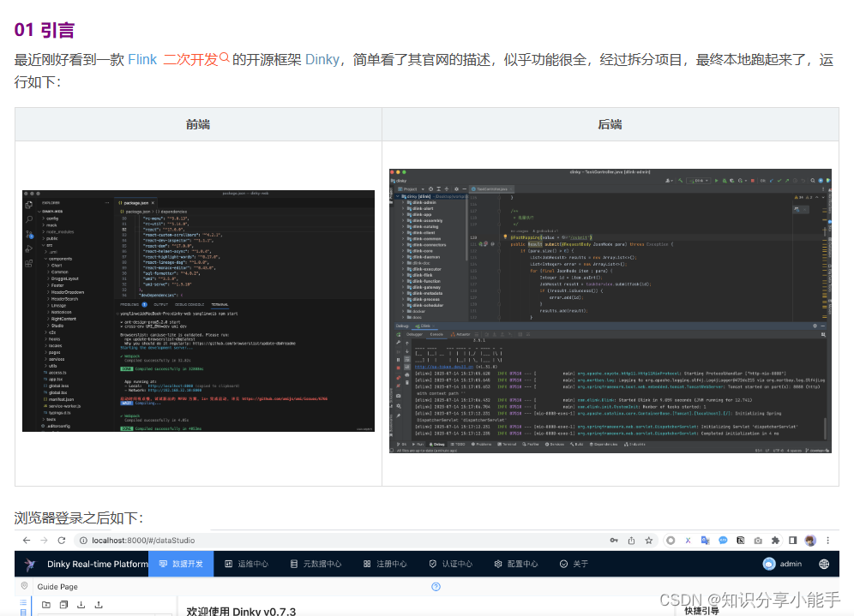Screen dimensions: 854x616
Task: Switch to DEBUG CONSOLE tab in VS Code
Action: click(x=189, y=305)
